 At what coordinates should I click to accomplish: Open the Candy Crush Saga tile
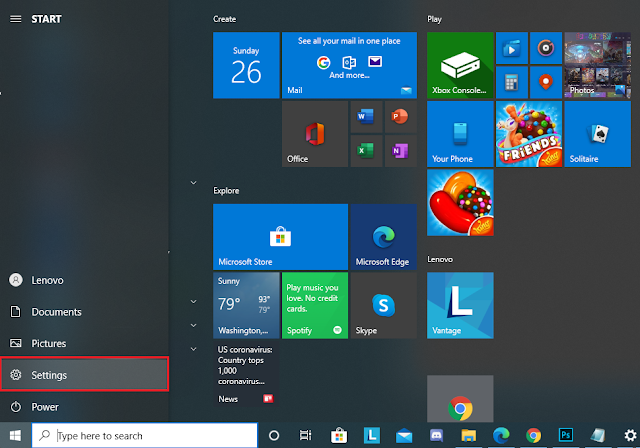tap(460, 203)
